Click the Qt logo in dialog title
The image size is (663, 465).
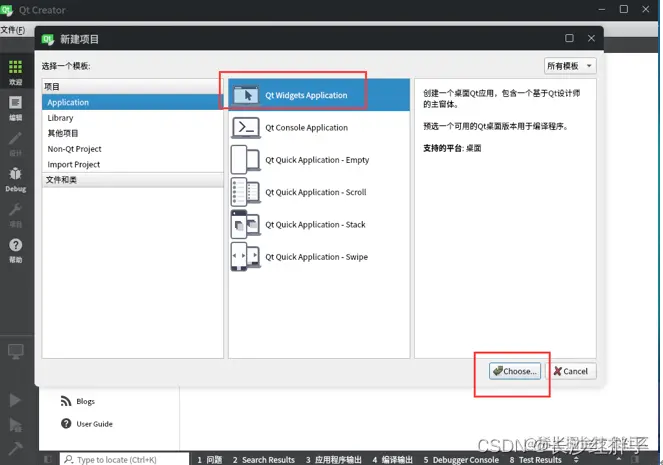tap(47, 39)
